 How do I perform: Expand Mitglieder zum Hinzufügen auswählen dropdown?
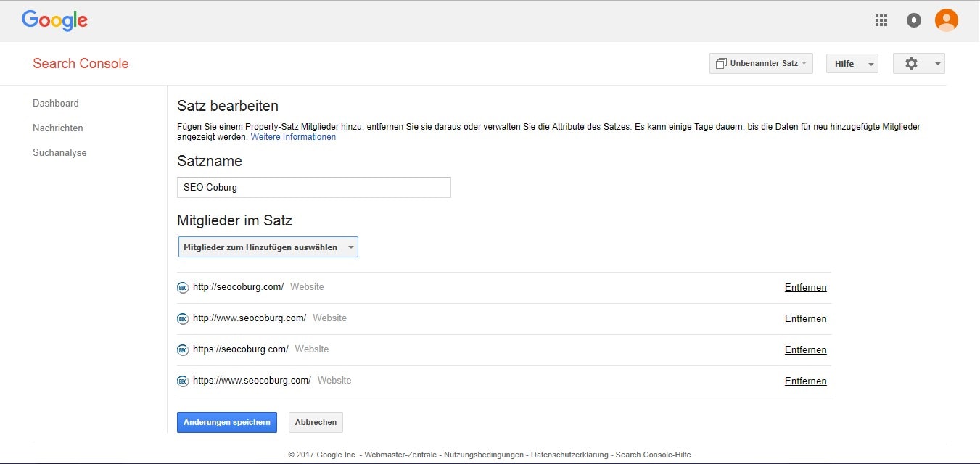tap(268, 246)
